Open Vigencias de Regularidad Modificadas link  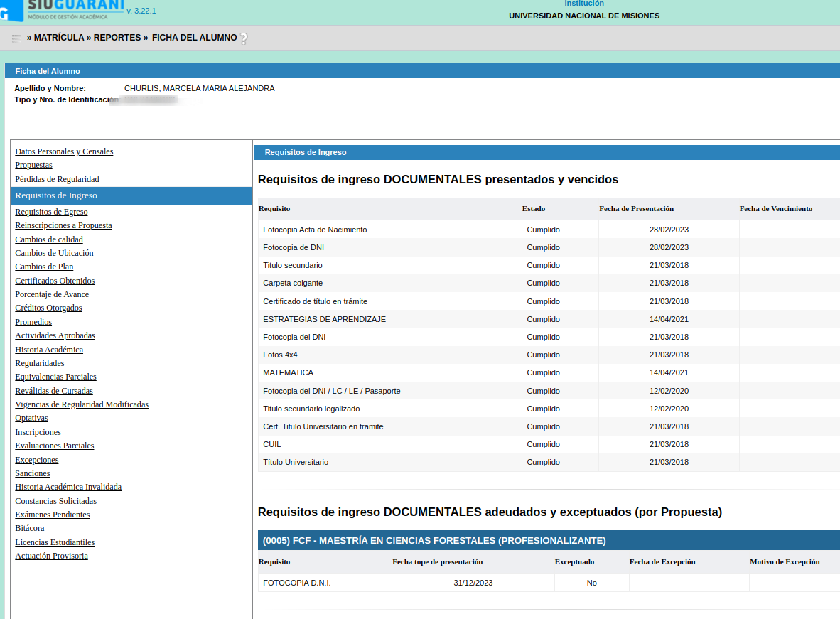[82, 404]
